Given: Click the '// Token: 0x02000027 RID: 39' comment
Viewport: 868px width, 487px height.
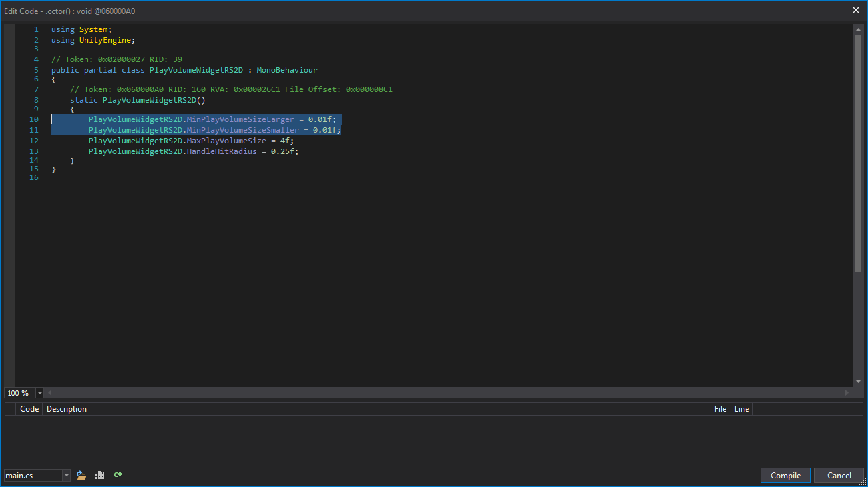Looking at the screenshot, I should click(x=117, y=59).
